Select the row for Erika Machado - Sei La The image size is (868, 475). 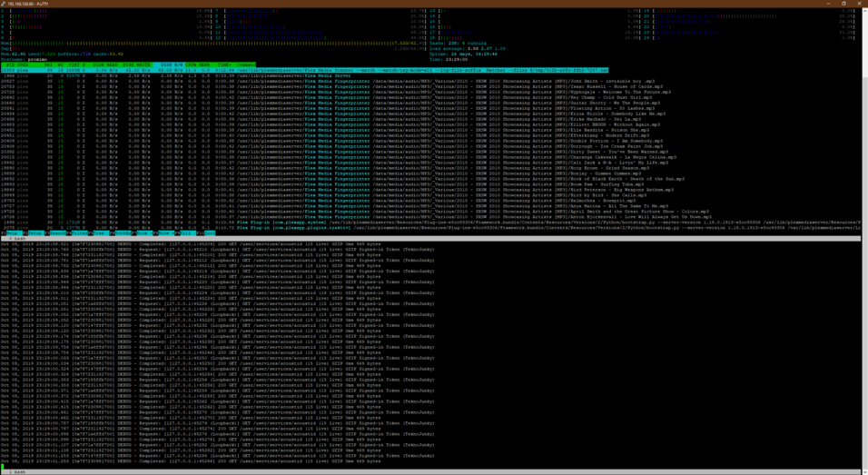click(x=321, y=119)
